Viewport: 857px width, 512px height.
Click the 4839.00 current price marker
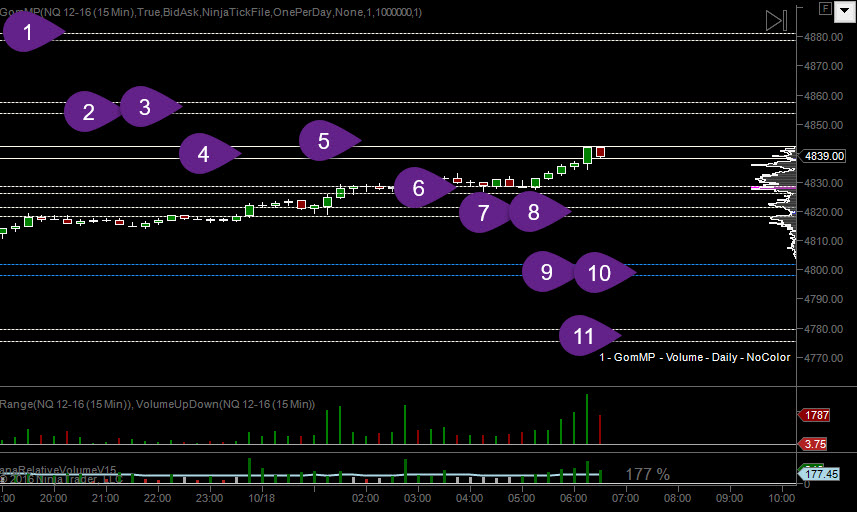[x=824, y=156]
